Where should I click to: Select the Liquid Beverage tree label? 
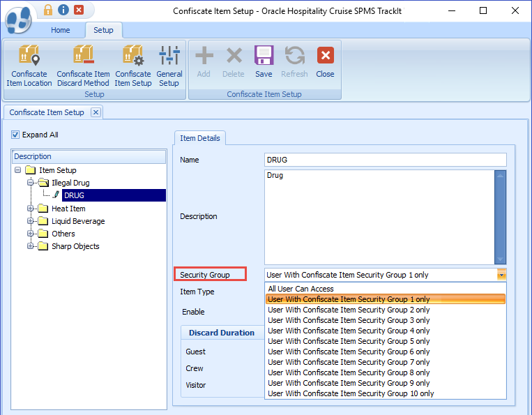(78, 221)
